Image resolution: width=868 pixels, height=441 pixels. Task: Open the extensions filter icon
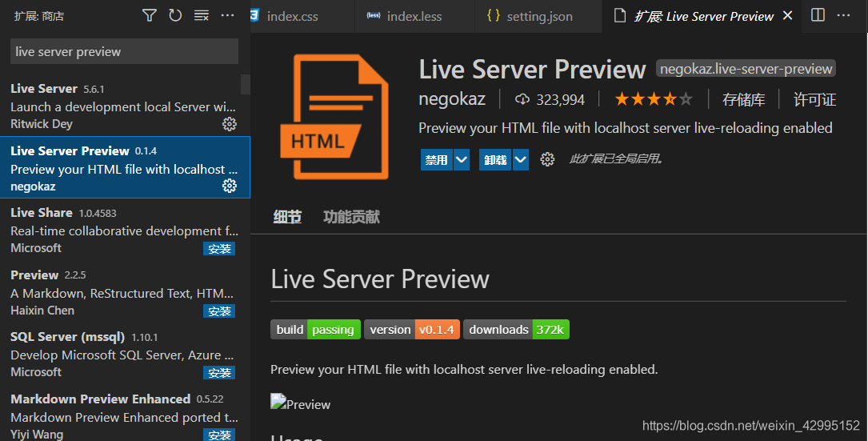pos(149,15)
